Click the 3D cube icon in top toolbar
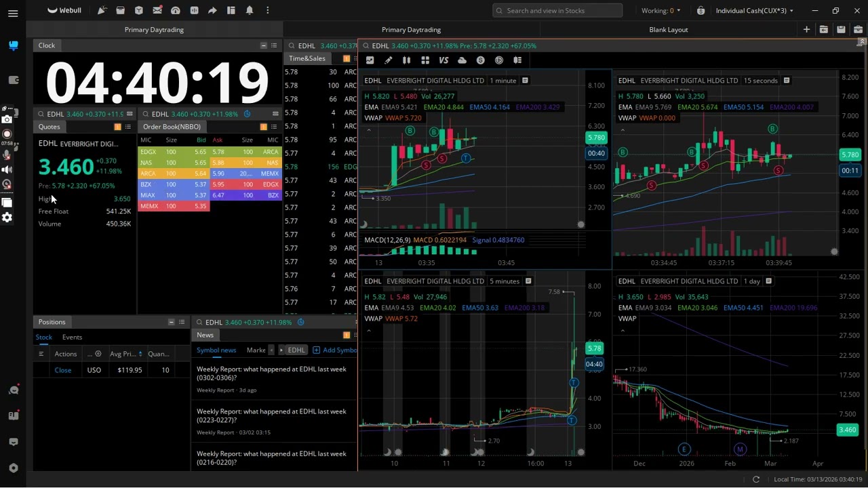This screenshot has width=868, height=488. [139, 10]
